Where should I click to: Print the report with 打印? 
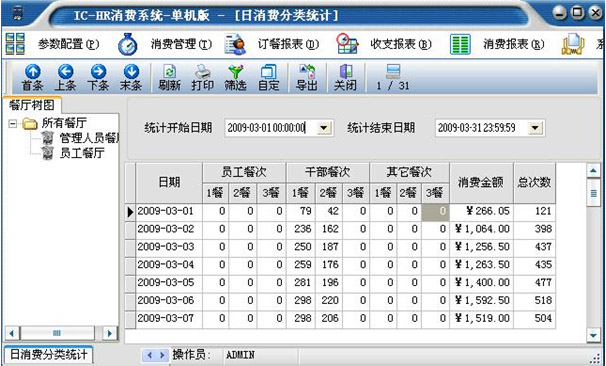click(x=203, y=77)
